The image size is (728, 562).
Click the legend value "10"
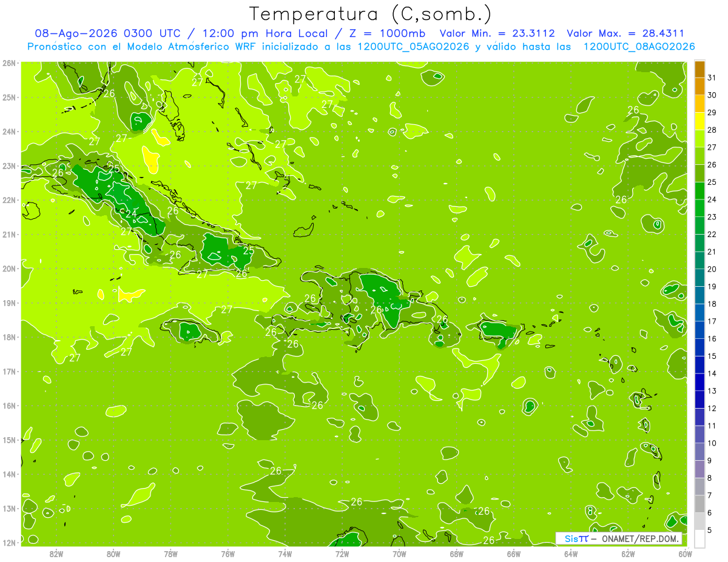pyautogui.click(x=712, y=443)
